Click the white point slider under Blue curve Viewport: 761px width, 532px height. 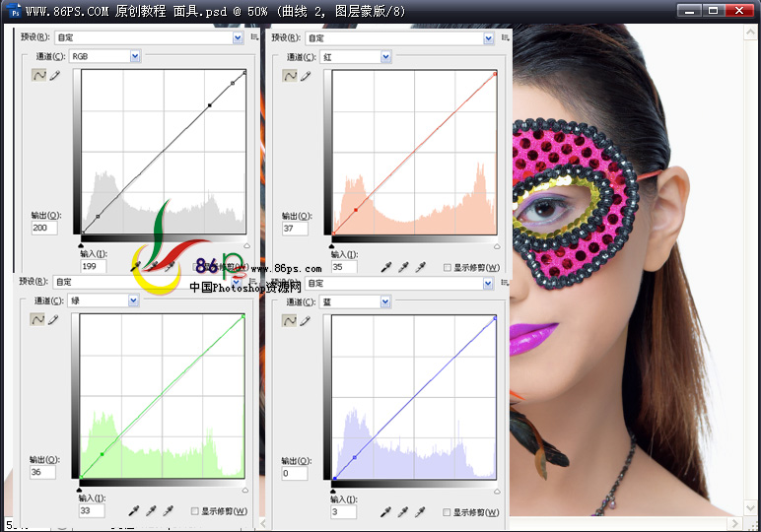[497, 492]
